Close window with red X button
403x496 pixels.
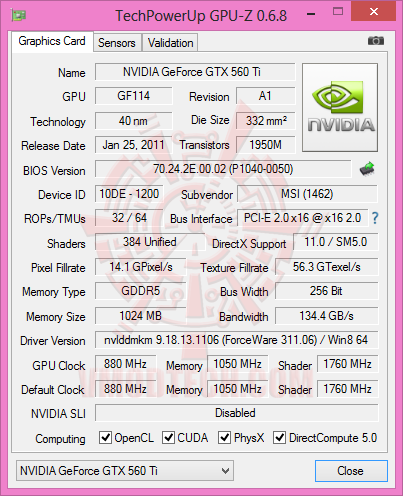[374, 12]
